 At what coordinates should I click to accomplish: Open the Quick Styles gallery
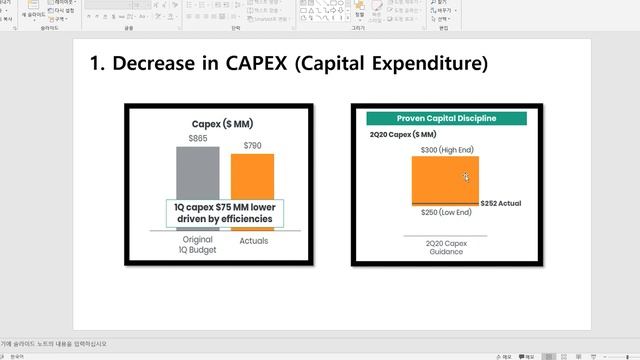pyautogui.click(x=376, y=11)
